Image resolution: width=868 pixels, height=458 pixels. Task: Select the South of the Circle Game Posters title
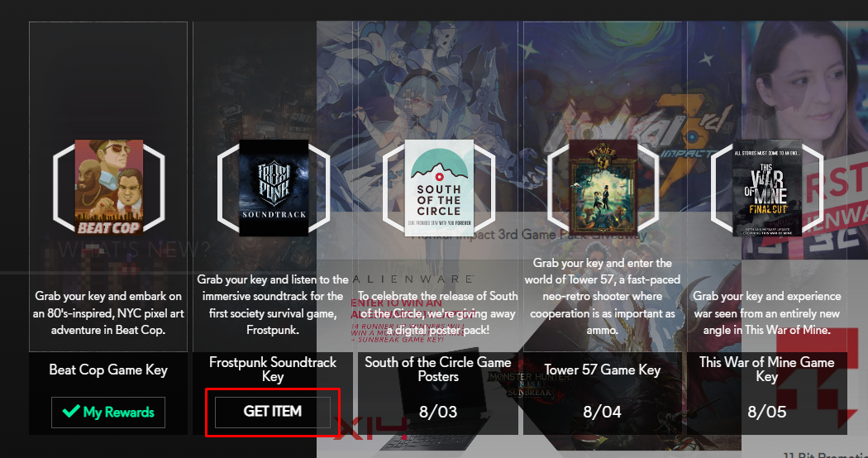point(438,369)
